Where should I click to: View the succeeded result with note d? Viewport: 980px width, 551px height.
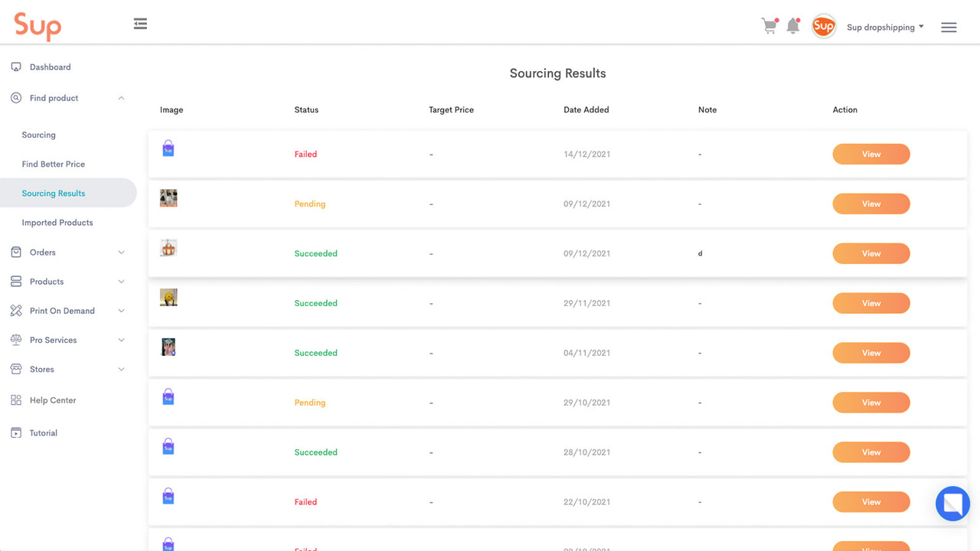(871, 253)
